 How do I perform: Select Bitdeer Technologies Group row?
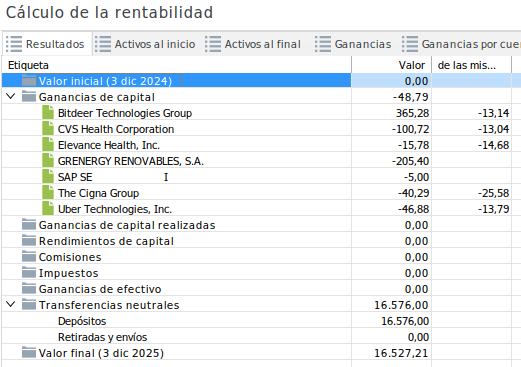click(261, 113)
